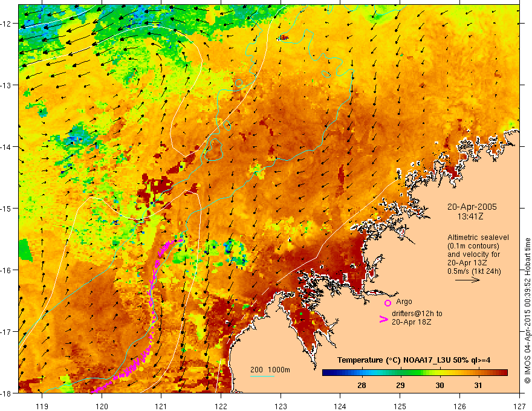This screenshot has width=532, height=411.
Task: Click longitude axis label 123
Action: (281, 406)
